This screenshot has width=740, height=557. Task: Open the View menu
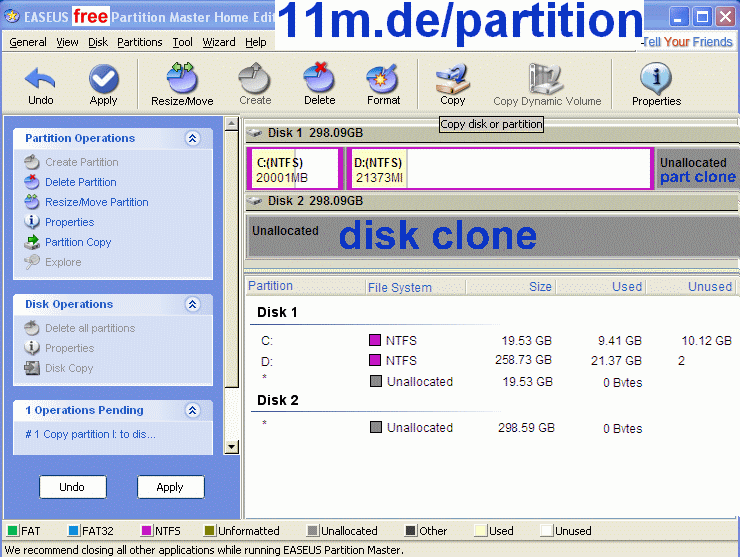coord(67,42)
